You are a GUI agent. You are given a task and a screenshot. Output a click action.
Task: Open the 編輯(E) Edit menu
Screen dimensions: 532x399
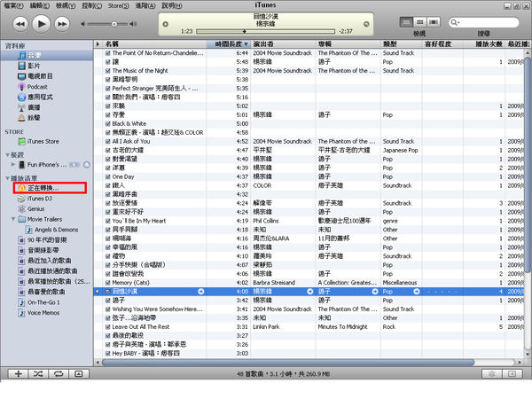39,6
